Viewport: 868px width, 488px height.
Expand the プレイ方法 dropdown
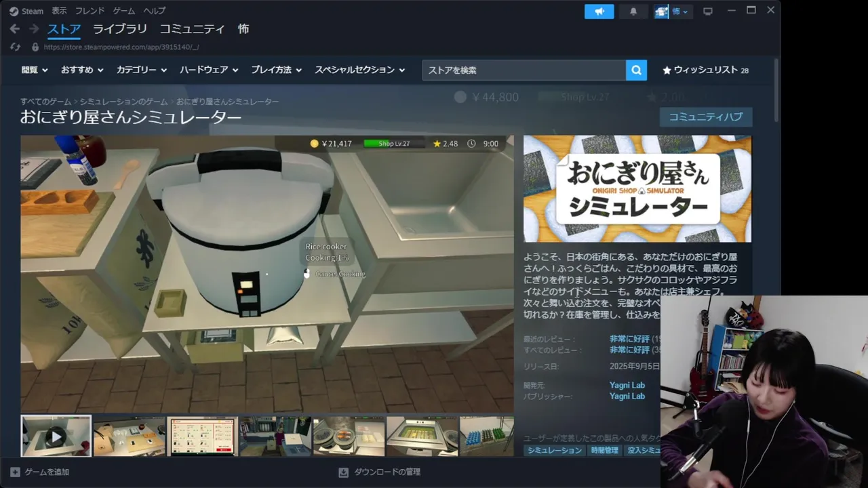(276, 70)
